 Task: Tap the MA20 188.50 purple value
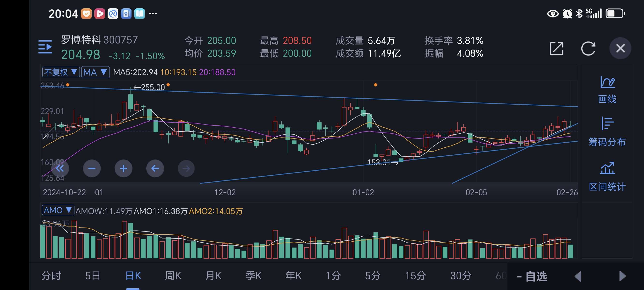217,72
